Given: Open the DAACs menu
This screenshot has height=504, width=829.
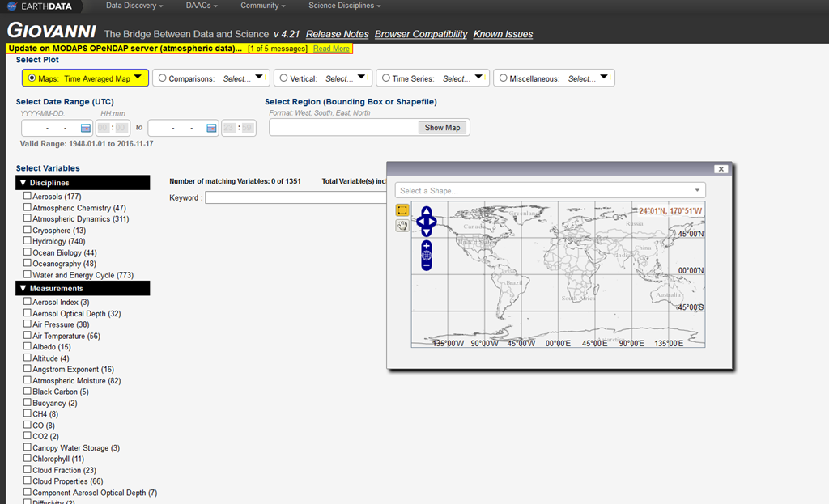Looking at the screenshot, I should 202,6.
